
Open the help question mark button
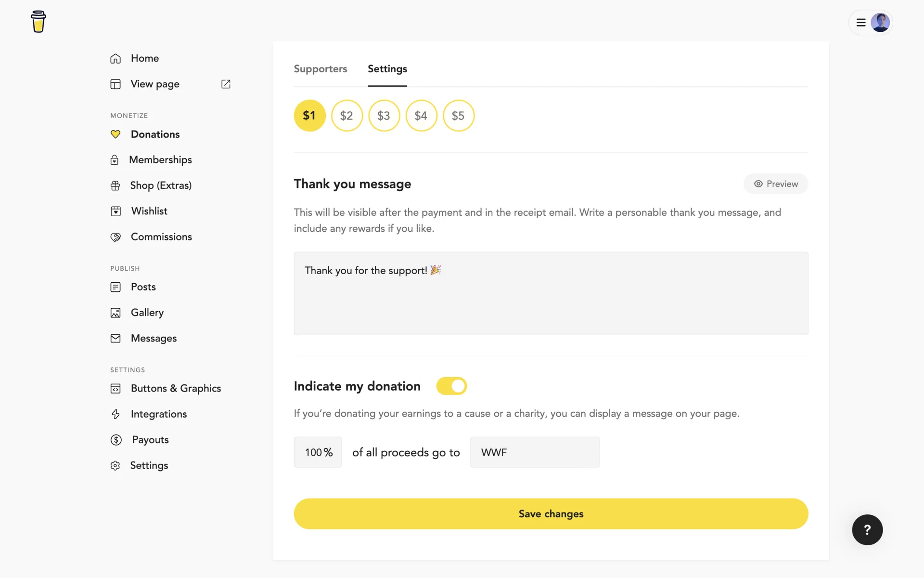867,530
